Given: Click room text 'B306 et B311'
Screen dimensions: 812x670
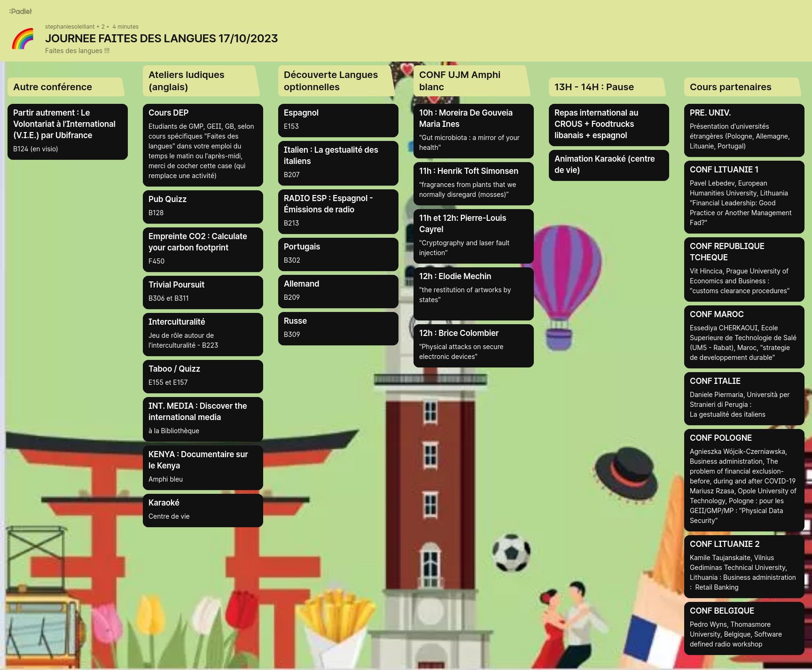Looking at the screenshot, I should [169, 298].
